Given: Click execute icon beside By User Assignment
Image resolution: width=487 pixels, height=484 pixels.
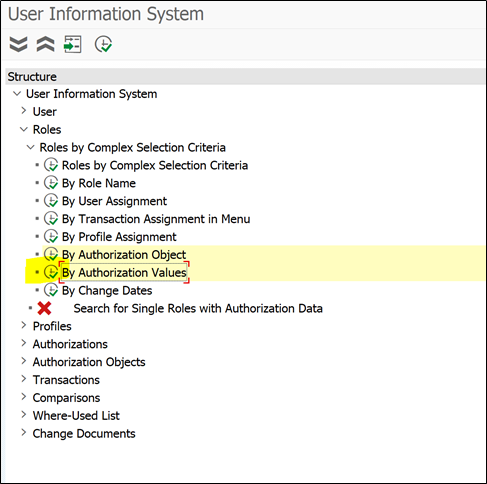Looking at the screenshot, I should (51, 201).
